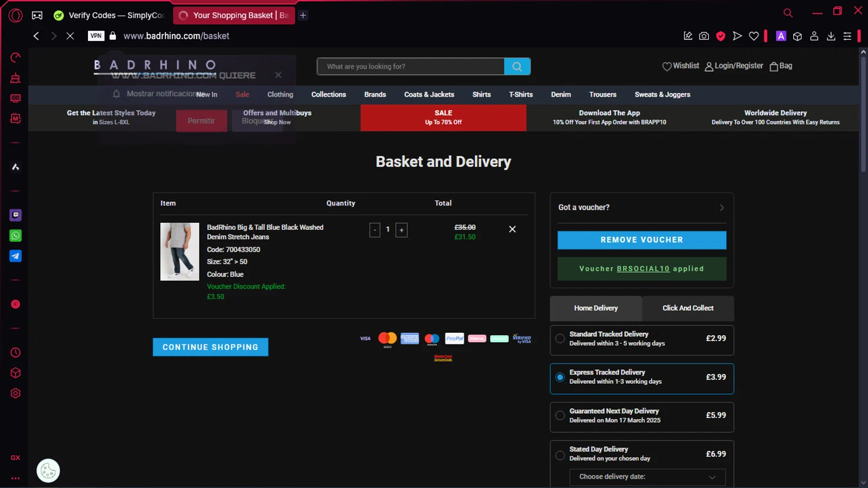
Task: Open the purple A extension icon
Action: coord(781,36)
